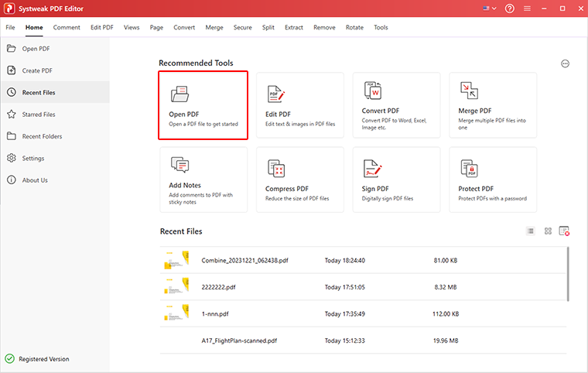Open the language flag dropdown
This screenshot has height=373, width=588.
click(489, 9)
